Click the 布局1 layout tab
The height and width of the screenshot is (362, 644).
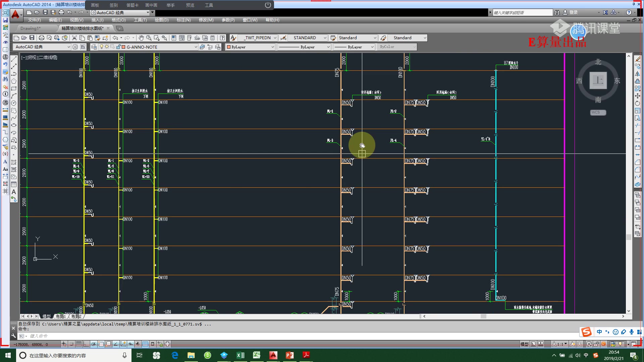[61, 316]
